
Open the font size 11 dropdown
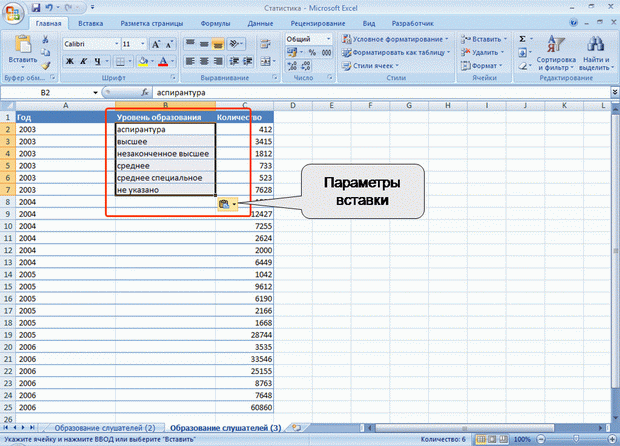[x=142, y=44]
